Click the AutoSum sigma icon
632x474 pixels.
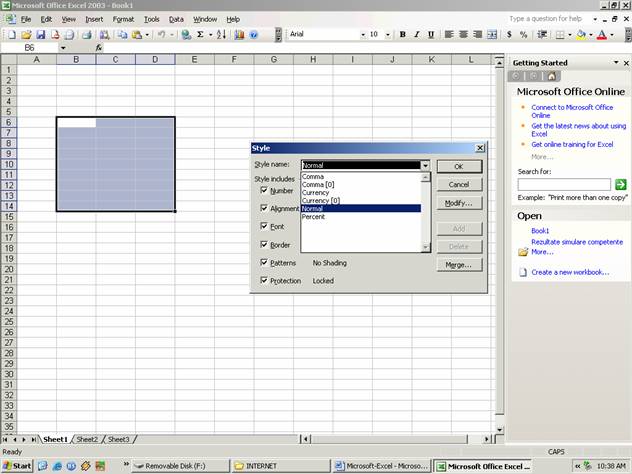click(200, 35)
